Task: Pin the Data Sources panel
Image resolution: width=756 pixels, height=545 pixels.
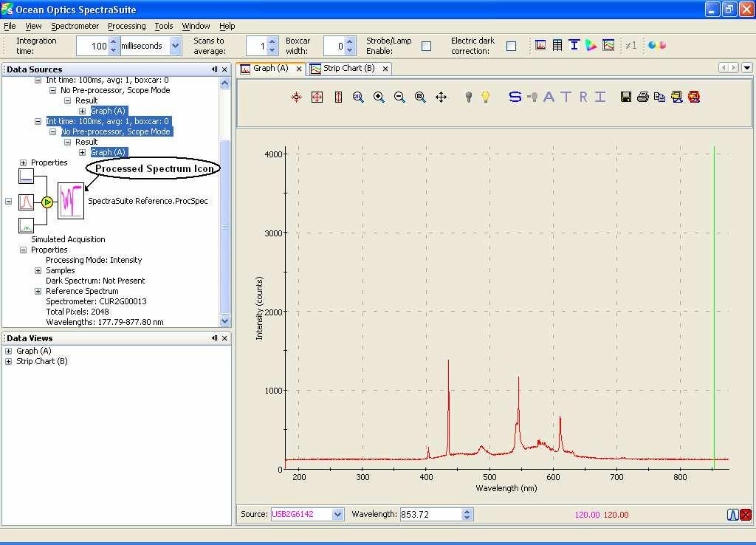Action: pyautogui.click(x=215, y=69)
